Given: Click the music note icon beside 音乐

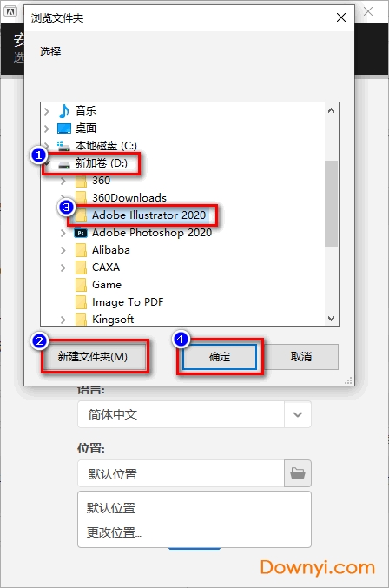Looking at the screenshot, I should click(64, 110).
